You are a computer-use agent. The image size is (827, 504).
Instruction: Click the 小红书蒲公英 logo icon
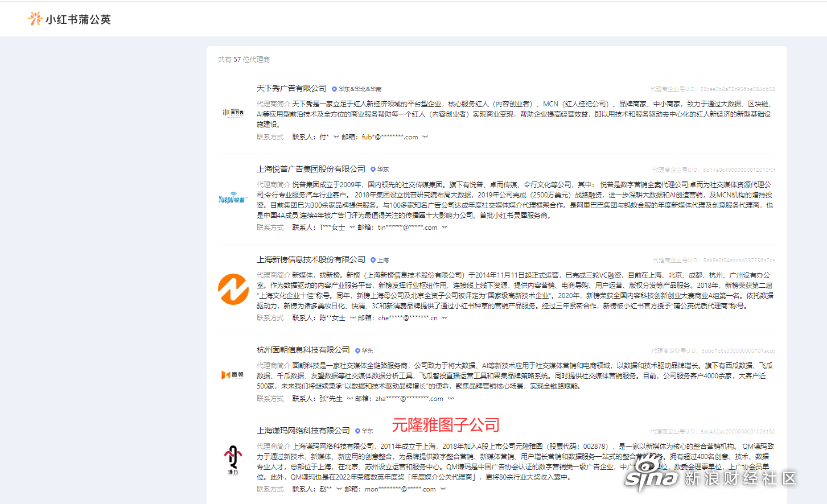(x=35, y=19)
